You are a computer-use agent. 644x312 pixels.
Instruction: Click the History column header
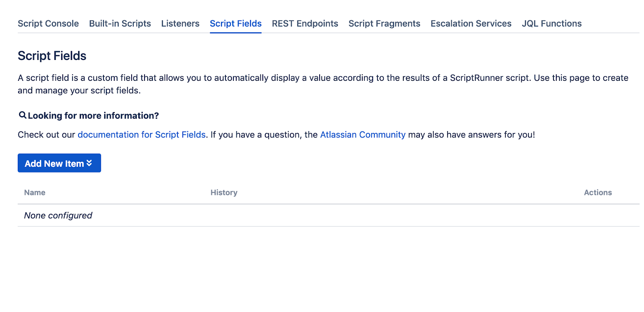click(224, 193)
